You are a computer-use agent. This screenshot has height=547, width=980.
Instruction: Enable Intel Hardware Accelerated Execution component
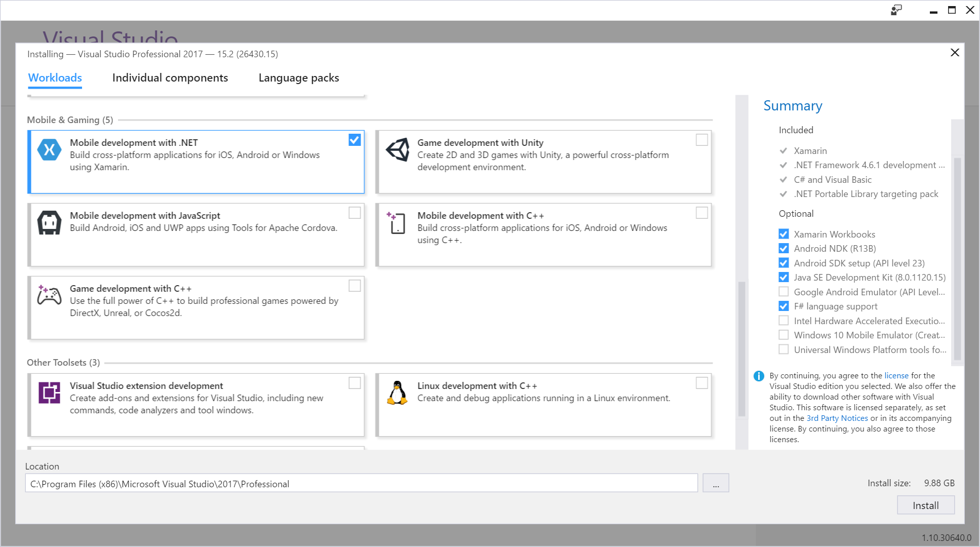(x=783, y=321)
